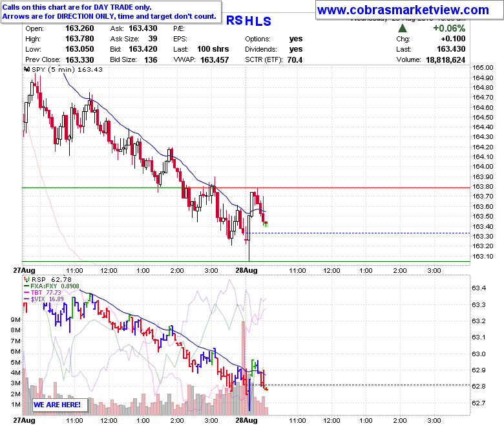Click the blue dashed line at 163.33

click(x=359, y=233)
